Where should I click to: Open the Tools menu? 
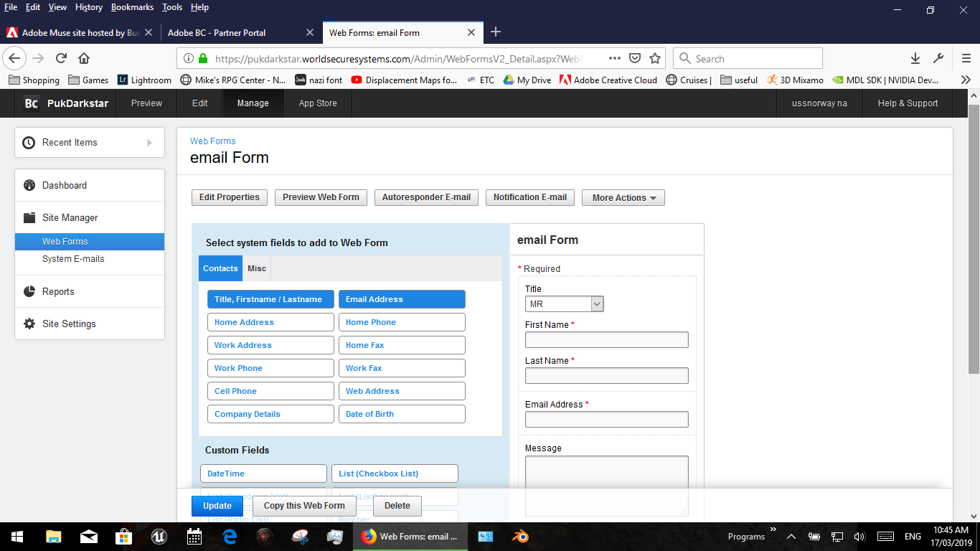pyautogui.click(x=172, y=7)
